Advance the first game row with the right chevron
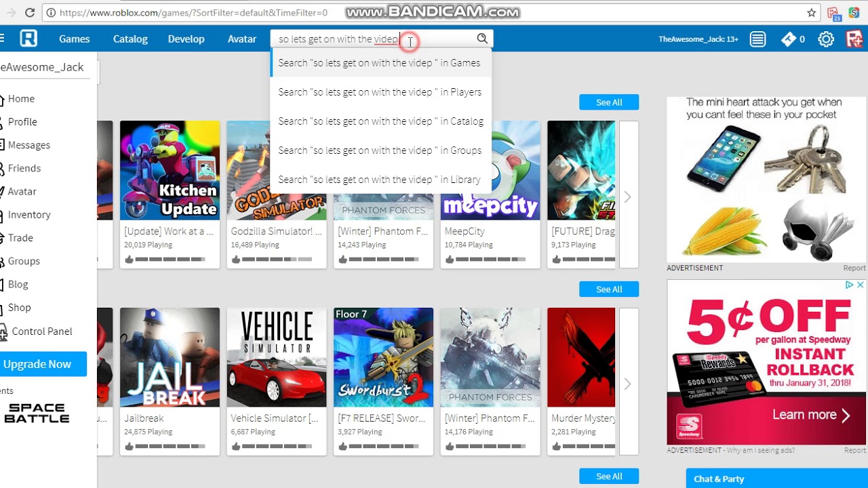The image size is (868, 488). 628,197
